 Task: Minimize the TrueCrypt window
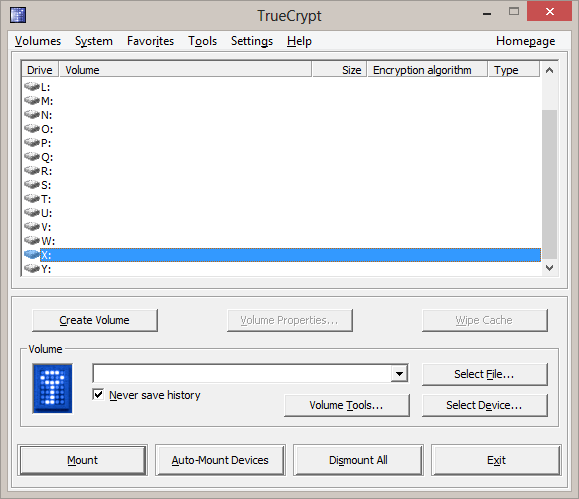coord(487,13)
